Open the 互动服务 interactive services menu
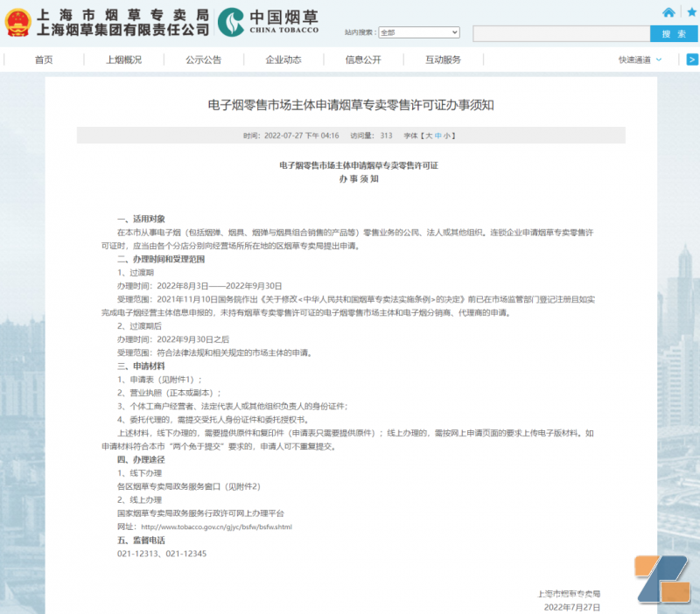 pyautogui.click(x=444, y=59)
